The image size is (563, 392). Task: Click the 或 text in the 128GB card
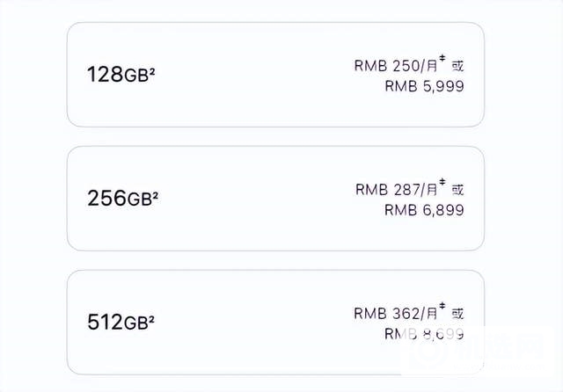click(457, 64)
